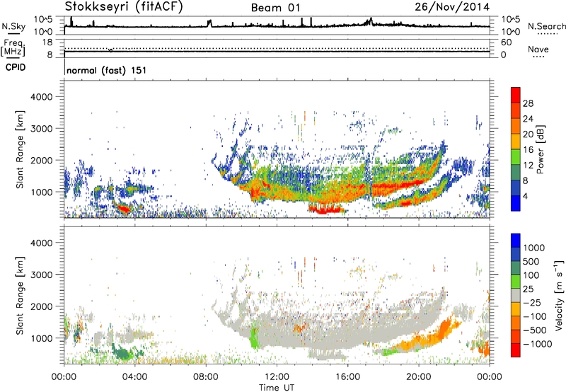
Task: Click the '-25' value on Velocity color bar
Action: click(x=532, y=302)
